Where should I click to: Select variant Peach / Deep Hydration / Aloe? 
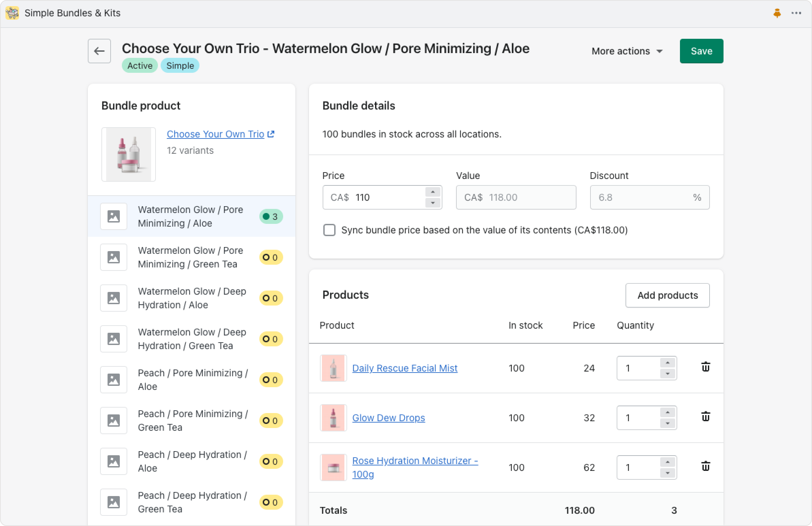(x=191, y=462)
